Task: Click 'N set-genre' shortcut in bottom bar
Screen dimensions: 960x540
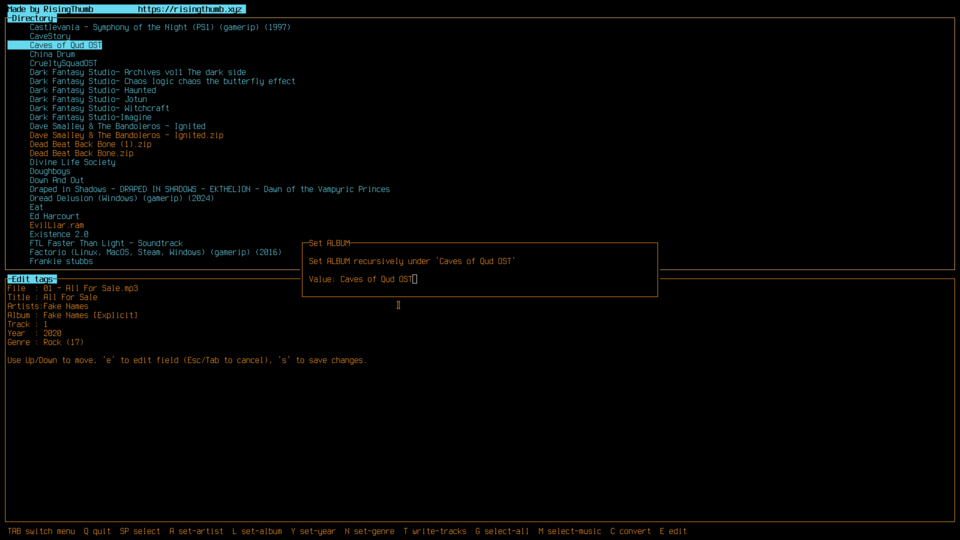Action: coord(369,531)
